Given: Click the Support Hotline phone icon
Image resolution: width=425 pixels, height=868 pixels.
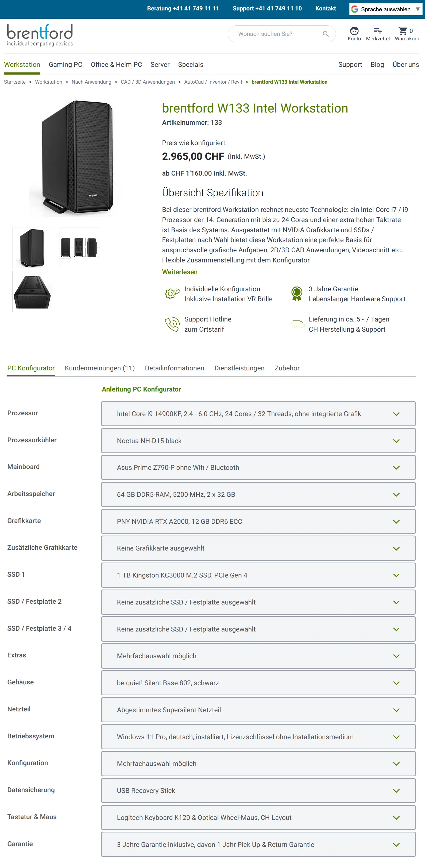Looking at the screenshot, I should pyautogui.click(x=172, y=324).
